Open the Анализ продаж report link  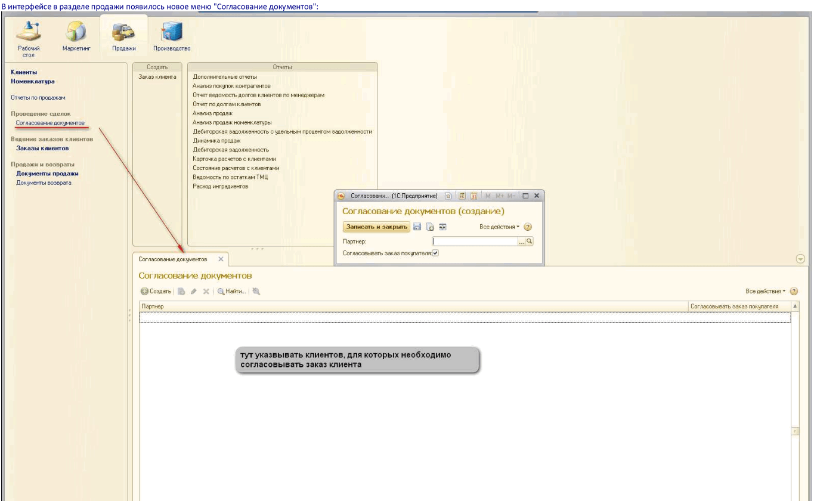[212, 113]
